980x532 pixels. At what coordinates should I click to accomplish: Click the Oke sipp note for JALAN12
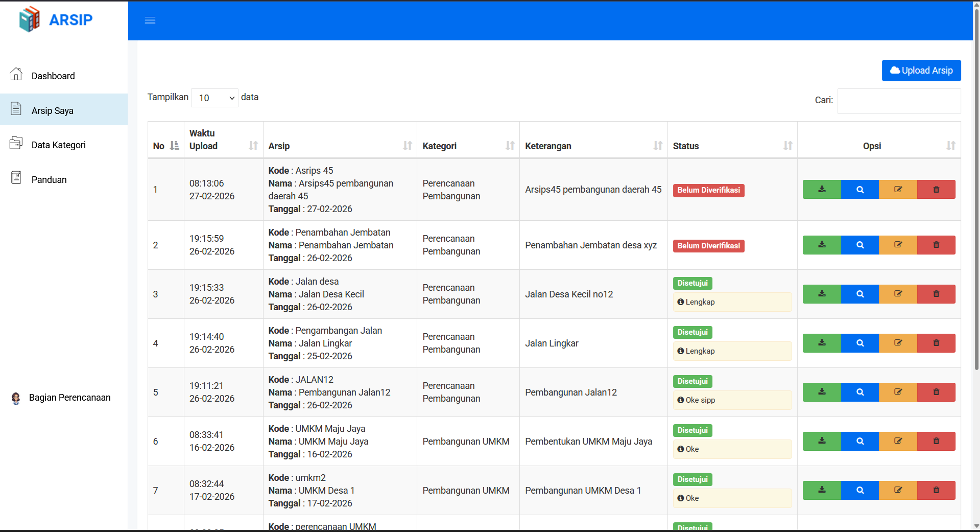pos(732,400)
